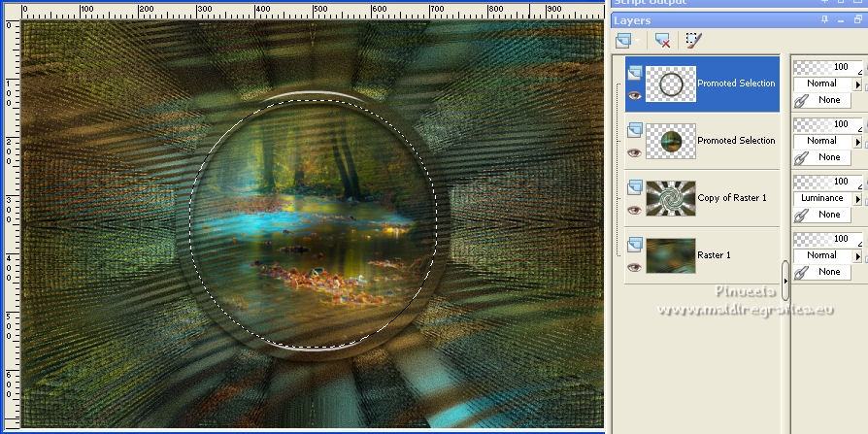Image resolution: width=868 pixels, height=434 pixels.
Task: Click the layer type icon of Copy of Raster 1
Action: click(x=635, y=187)
